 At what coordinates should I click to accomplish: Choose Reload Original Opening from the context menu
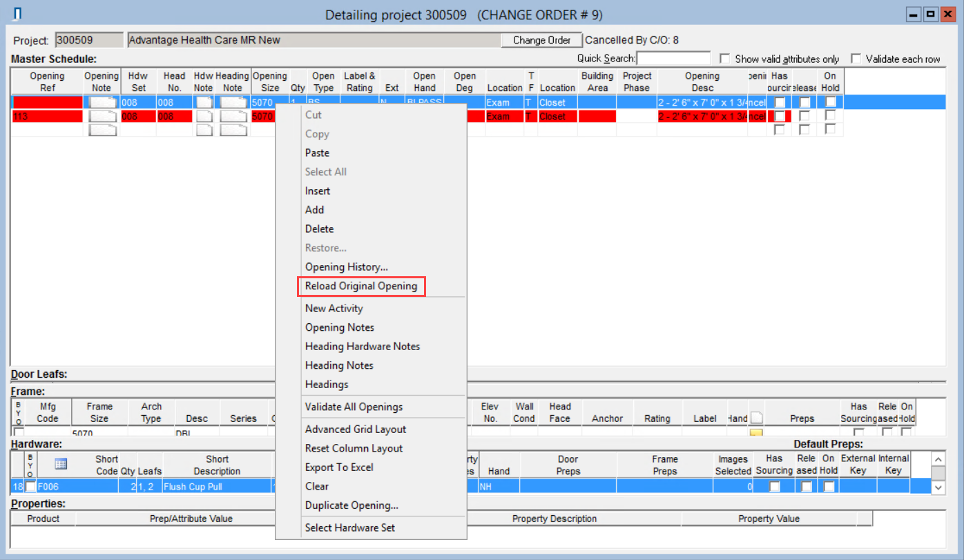point(361,286)
